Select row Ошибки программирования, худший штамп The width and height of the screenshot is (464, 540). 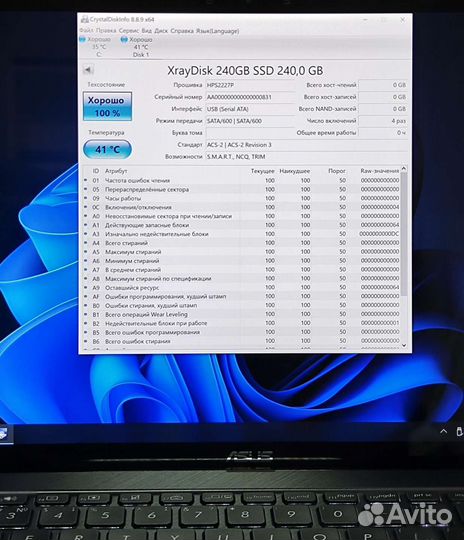[x=241, y=296]
